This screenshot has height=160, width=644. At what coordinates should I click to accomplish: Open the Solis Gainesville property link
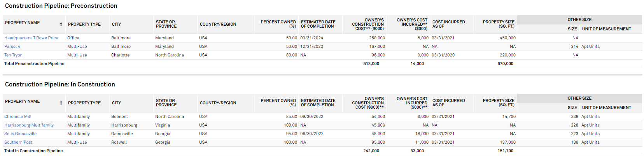coord(20,134)
